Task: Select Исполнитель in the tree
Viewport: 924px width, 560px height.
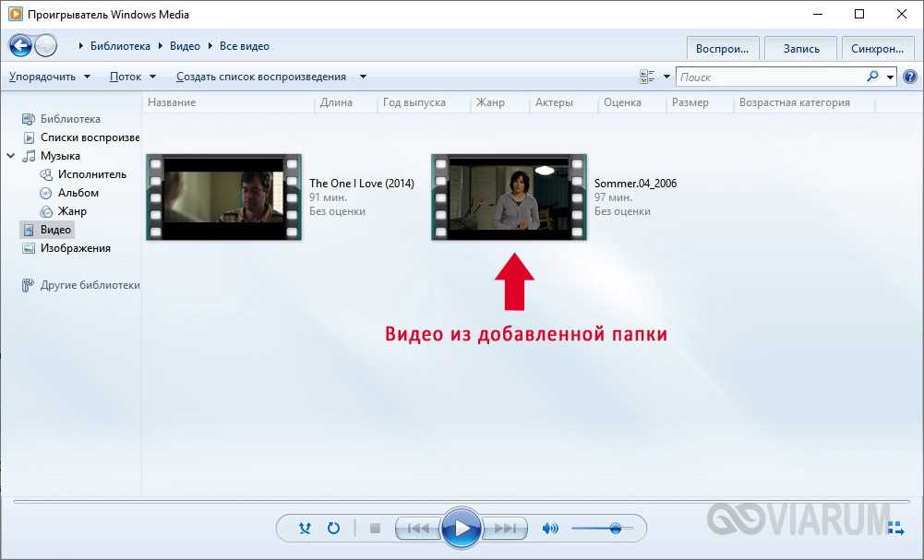Action: [x=92, y=174]
